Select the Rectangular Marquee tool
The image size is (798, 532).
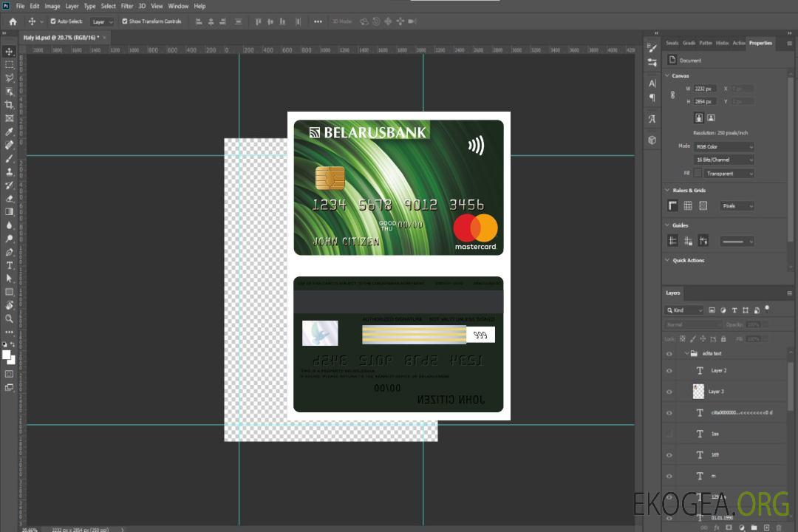pos(9,65)
